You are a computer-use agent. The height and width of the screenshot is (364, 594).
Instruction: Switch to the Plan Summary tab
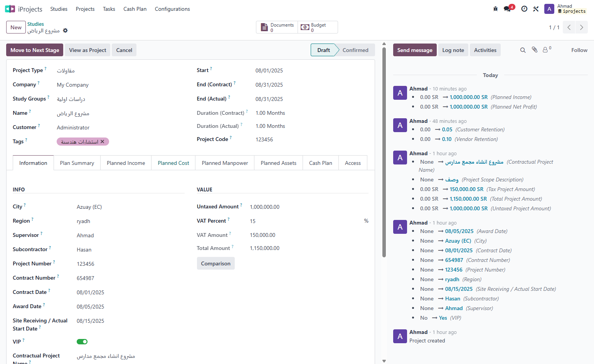point(77,163)
